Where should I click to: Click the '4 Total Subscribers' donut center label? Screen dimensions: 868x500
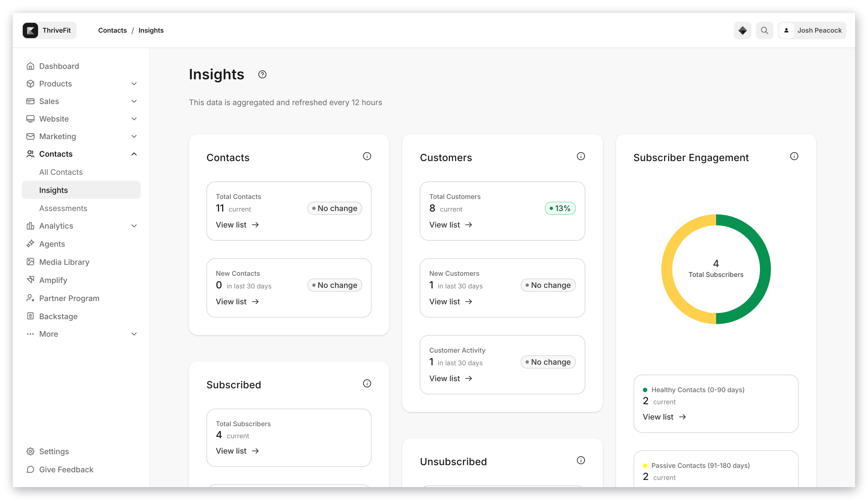[x=716, y=268]
